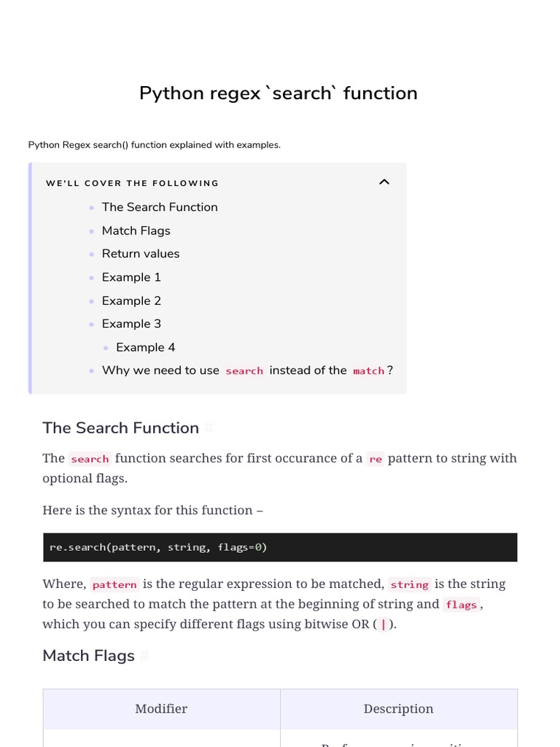Select Example 1 from the contents list
Image resolution: width=560 pixels, height=747 pixels.
click(131, 277)
